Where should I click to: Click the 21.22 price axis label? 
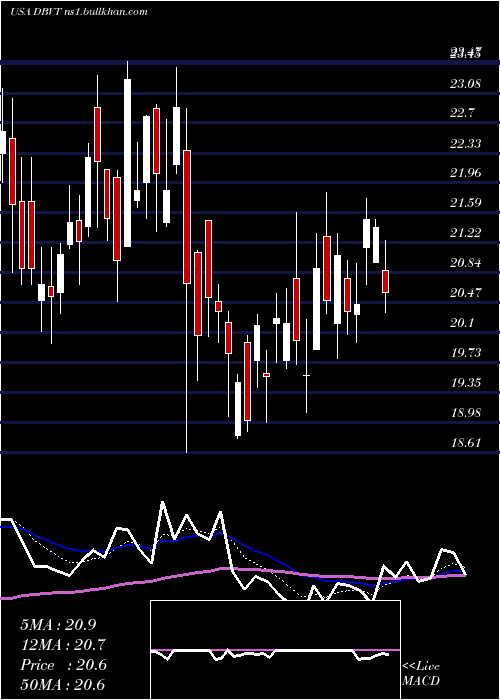[466, 233]
